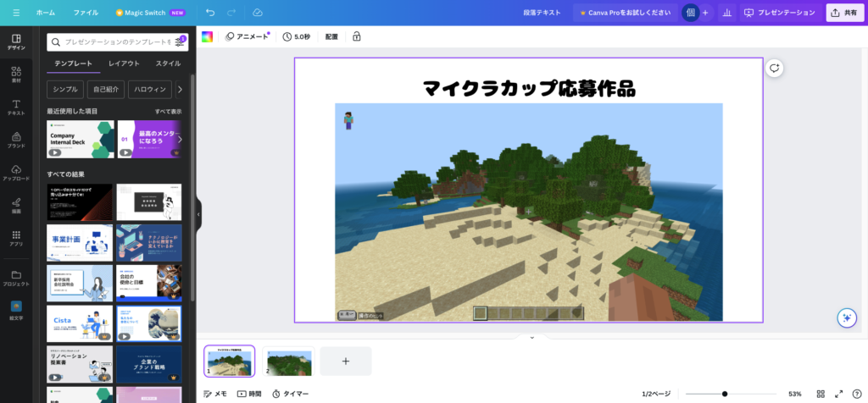Screen dimensions: 868x403
Task: Click the add comment icon beside slide
Action: (x=773, y=69)
